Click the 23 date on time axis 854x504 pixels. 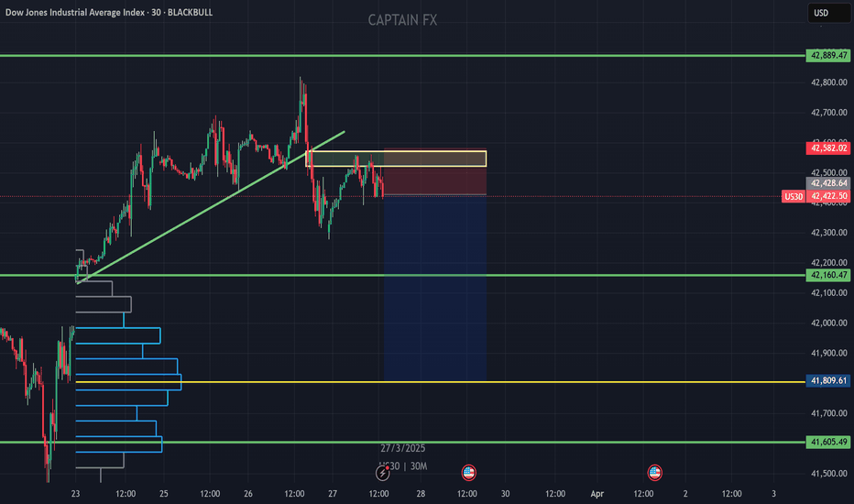(x=75, y=494)
